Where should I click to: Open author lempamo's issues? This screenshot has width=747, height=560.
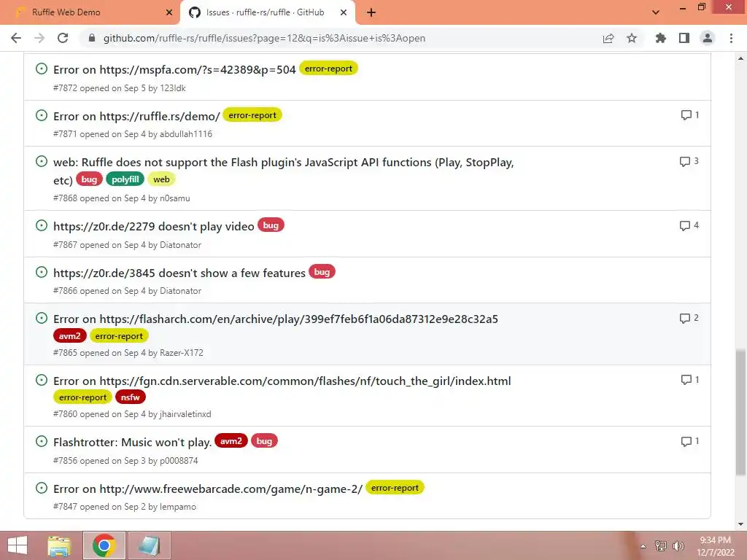[x=178, y=507]
